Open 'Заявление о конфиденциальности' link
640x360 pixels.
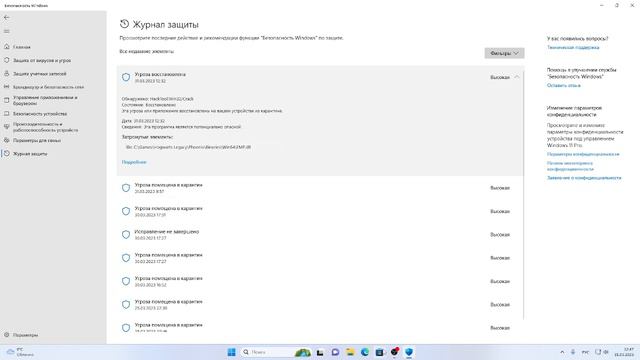(x=584, y=178)
